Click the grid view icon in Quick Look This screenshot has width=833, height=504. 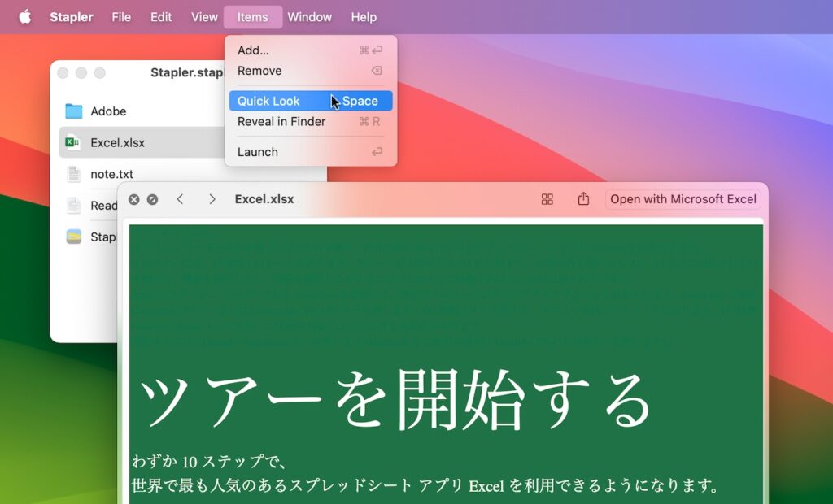pos(547,198)
